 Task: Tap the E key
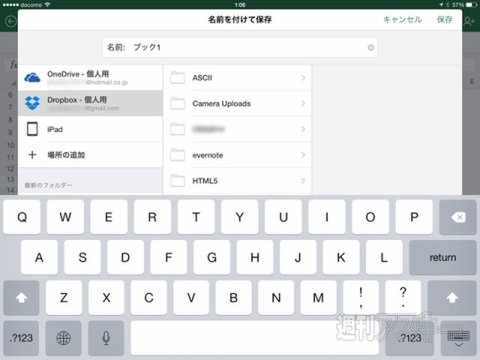pos(109,217)
